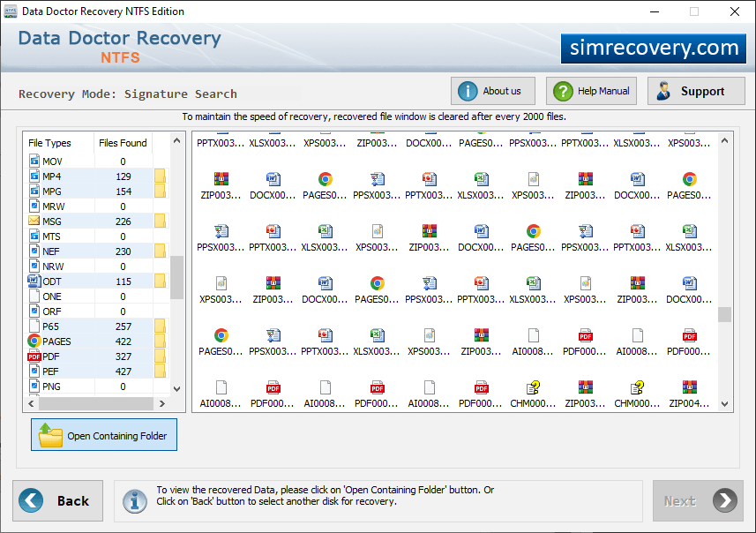Click the count 154 in MPG row
Screen dimensions: 756x533
tap(124, 191)
